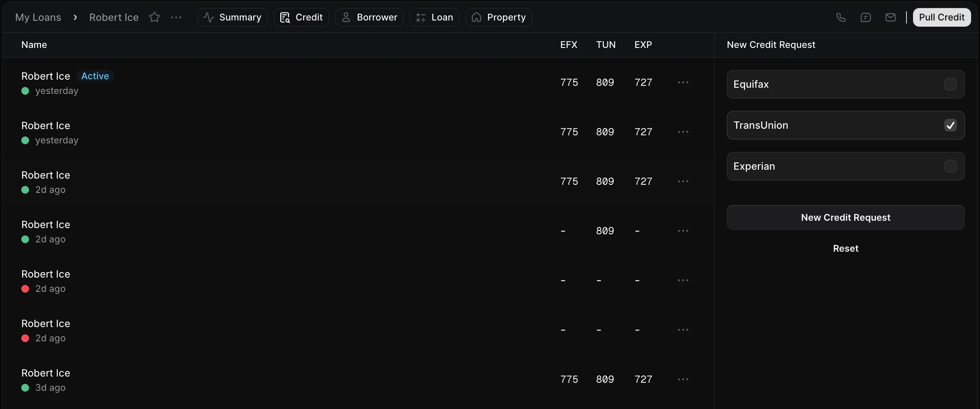
Task: Open the Loan section with sparkle icon
Action: point(434,17)
